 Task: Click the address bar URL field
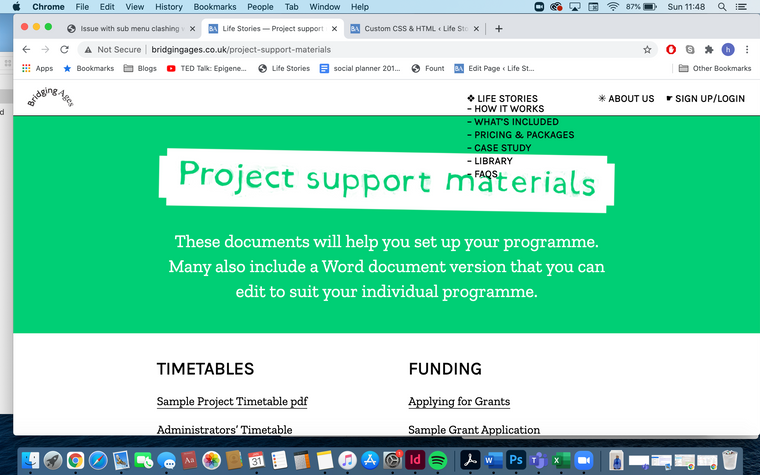pyautogui.click(x=380, y=49)
